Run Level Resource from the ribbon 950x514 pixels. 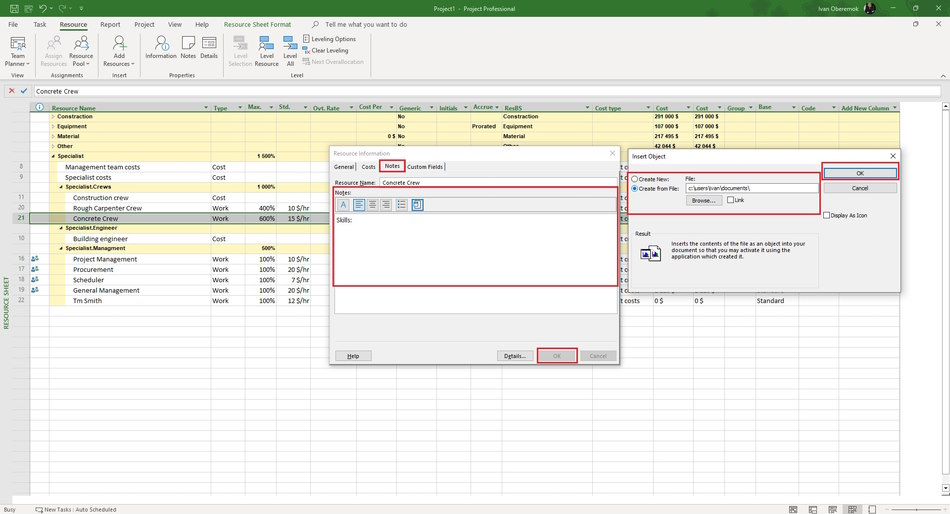267,51
